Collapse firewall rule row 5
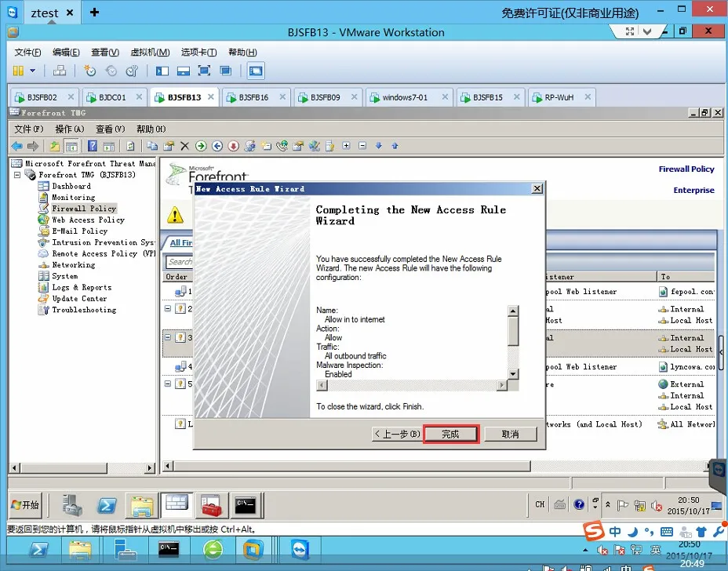 [168, 384]
